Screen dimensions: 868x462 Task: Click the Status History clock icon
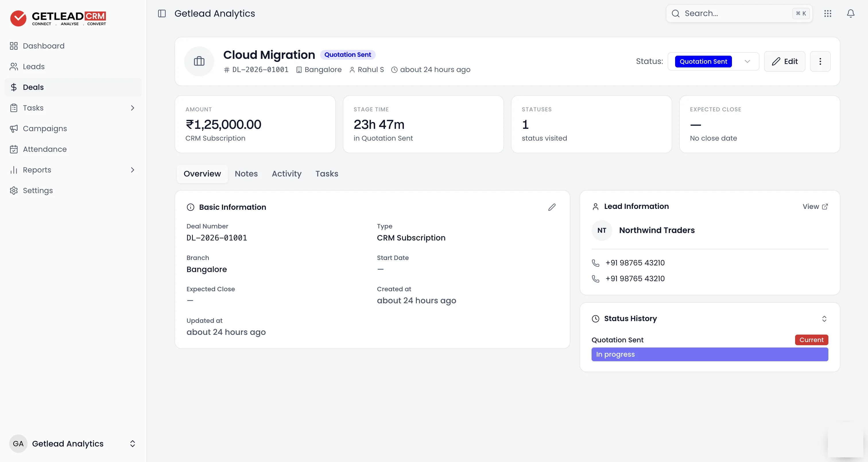click(596, 319)
